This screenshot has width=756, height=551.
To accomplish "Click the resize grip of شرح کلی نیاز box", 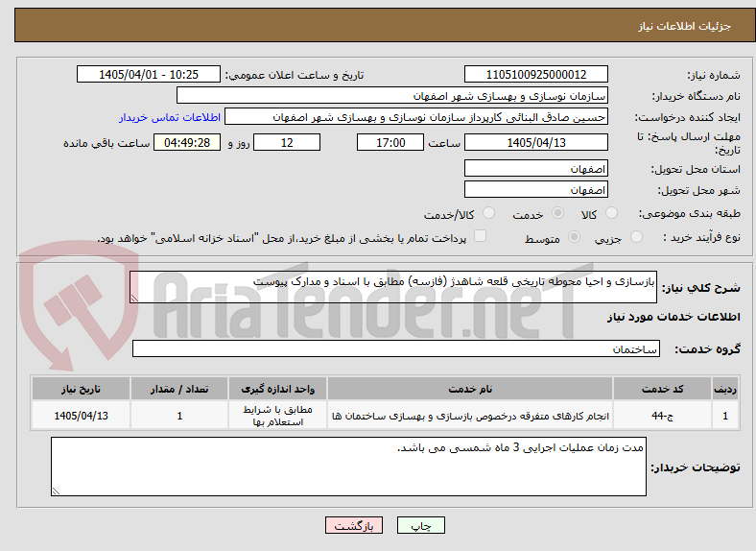I will point(134,299).
